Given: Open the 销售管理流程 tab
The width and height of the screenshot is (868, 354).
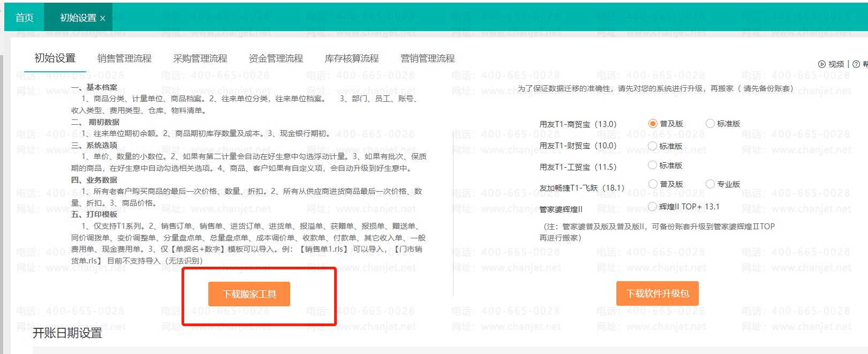Looking at the screenshot, I should [125, 58].
